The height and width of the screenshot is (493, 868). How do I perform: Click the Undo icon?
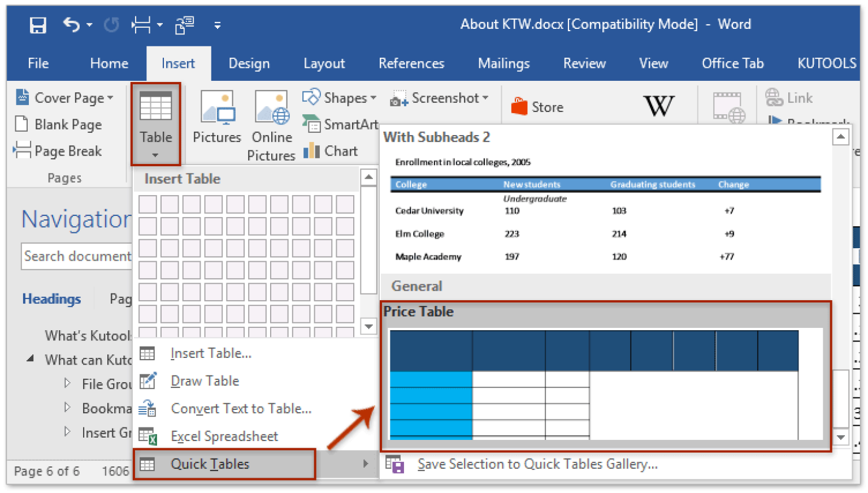72,24
